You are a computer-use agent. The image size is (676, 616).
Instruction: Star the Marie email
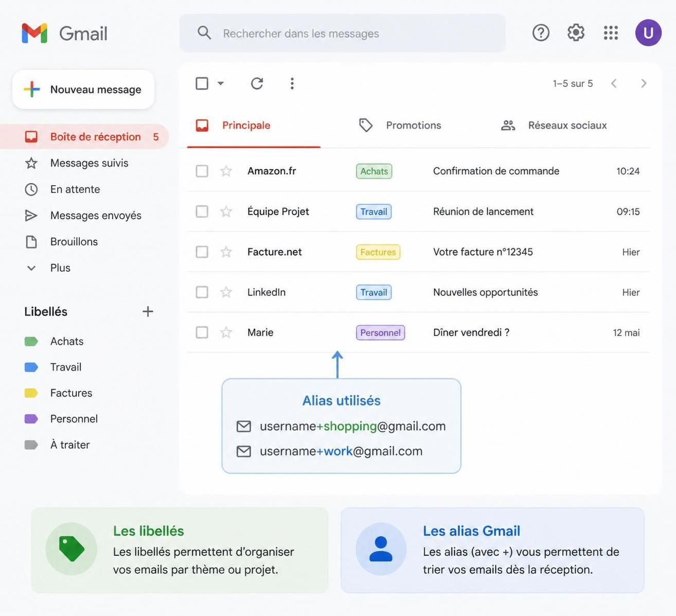pyautogui.click(x=226, y=332)
